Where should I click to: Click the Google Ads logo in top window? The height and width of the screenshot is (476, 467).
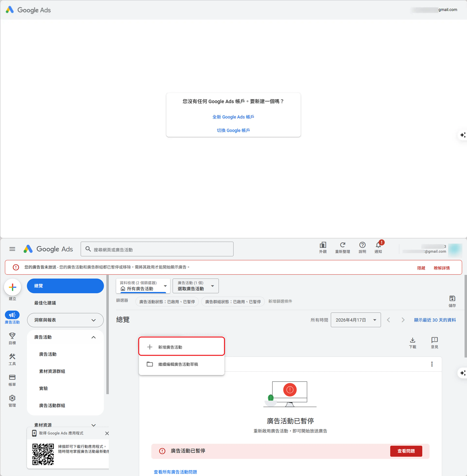coord(28,10)
